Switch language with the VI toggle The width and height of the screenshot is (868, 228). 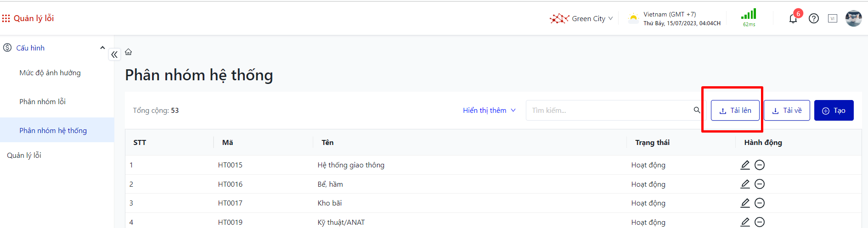[x=833, y=18]
